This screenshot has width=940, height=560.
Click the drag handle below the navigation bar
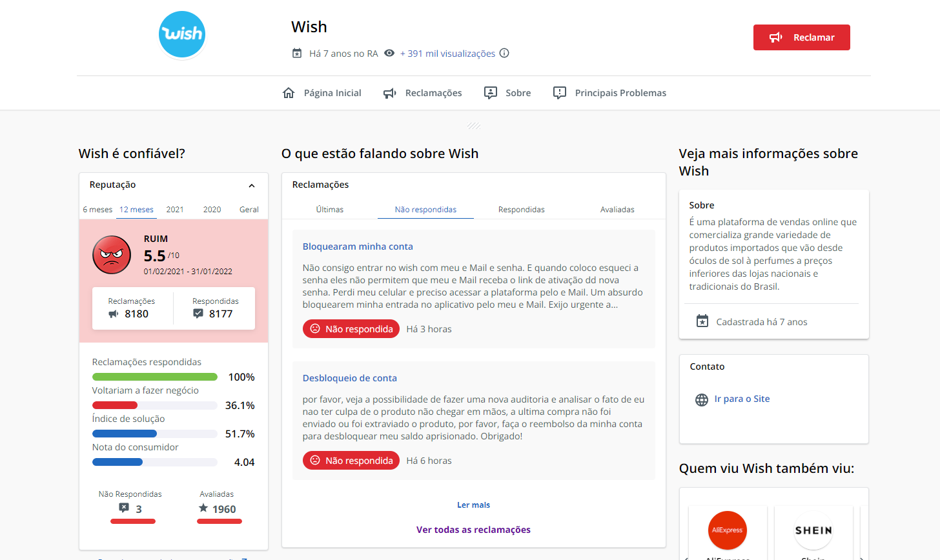point(474,125)
